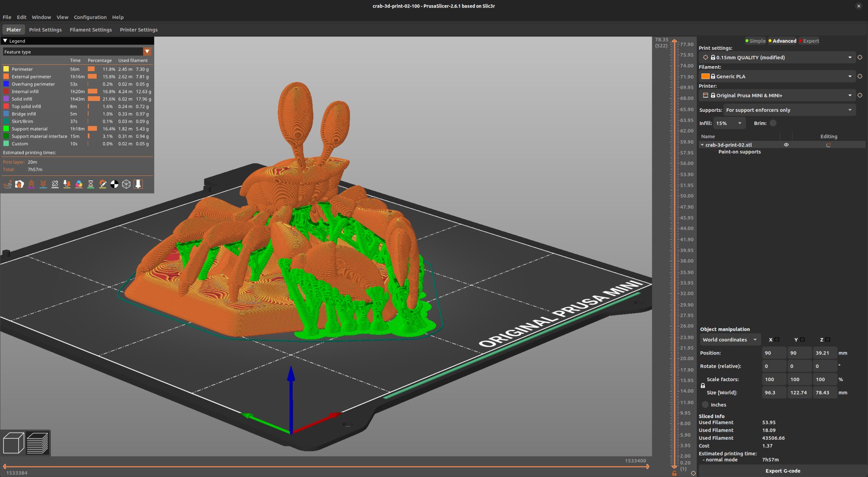The image size is (868, 477).
Task: Toggle retractions icon with up arrows
Action: tap(31, 184)
